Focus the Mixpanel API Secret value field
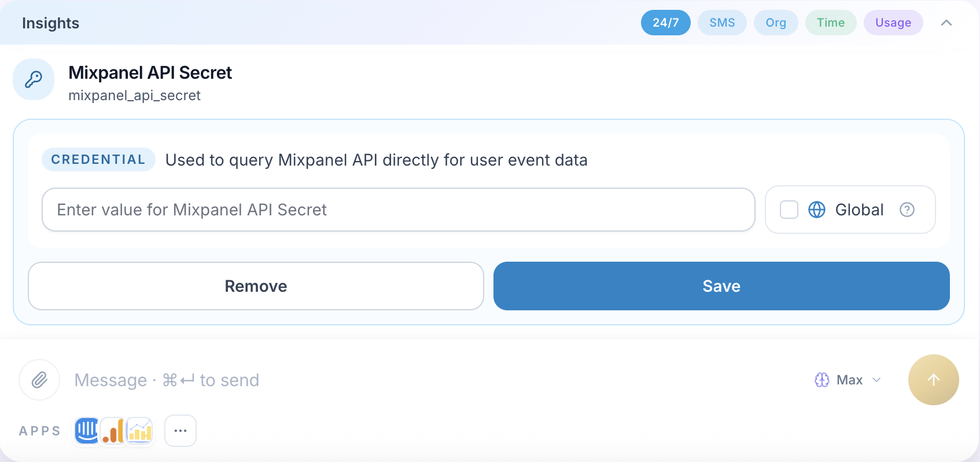 click(x=398, y=210)
